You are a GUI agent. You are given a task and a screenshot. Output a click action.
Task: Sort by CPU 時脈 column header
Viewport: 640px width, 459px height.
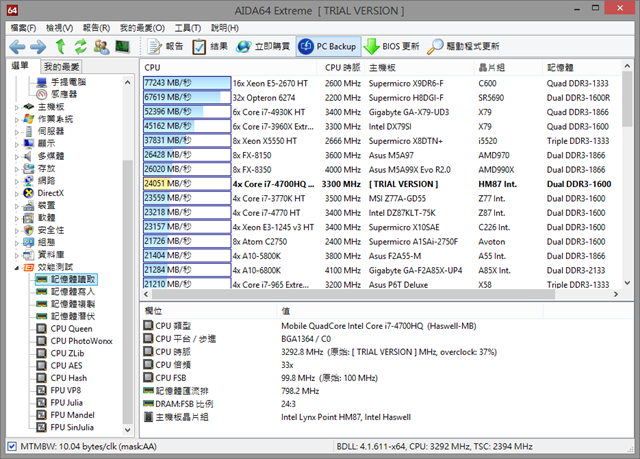coord(342,68)
